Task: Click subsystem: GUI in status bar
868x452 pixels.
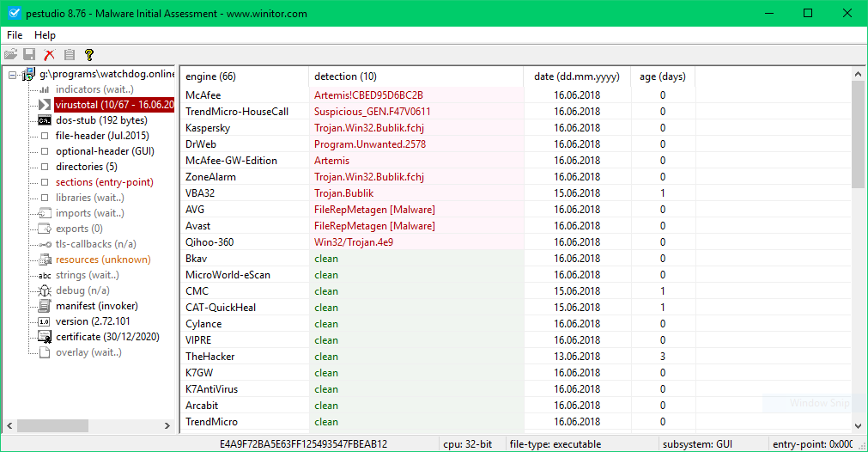Action: (x=697, y=444)
